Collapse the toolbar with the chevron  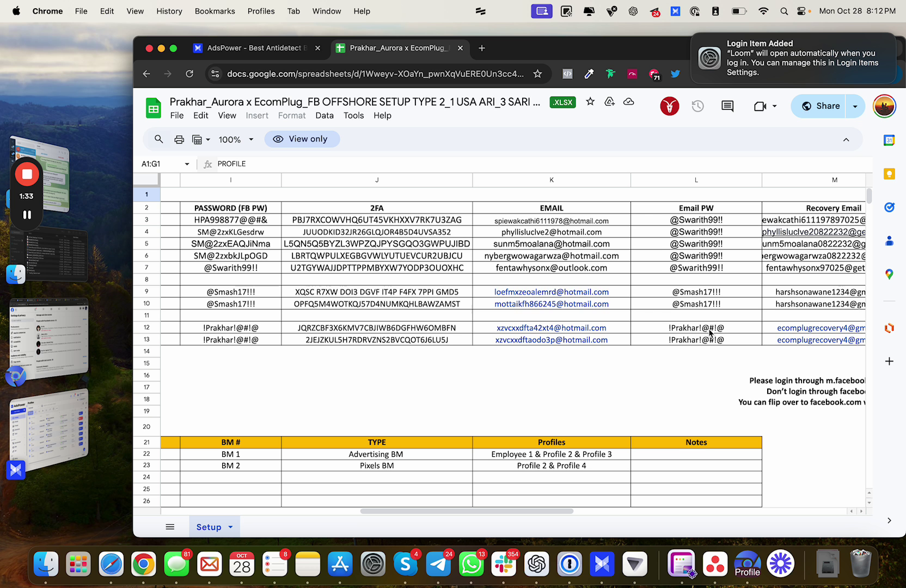846,139
